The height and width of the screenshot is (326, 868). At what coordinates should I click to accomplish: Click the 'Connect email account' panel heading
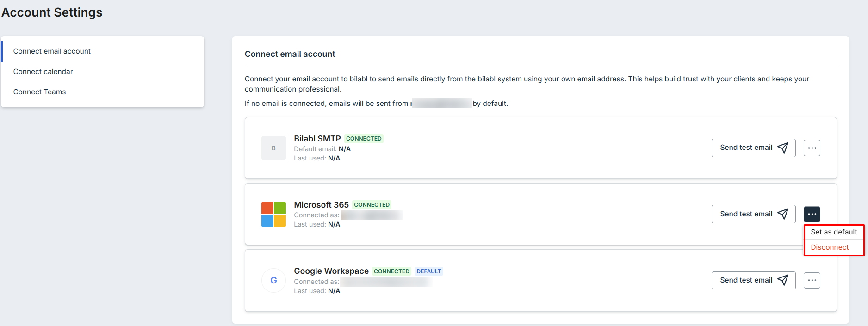click(x=290, y=54)
